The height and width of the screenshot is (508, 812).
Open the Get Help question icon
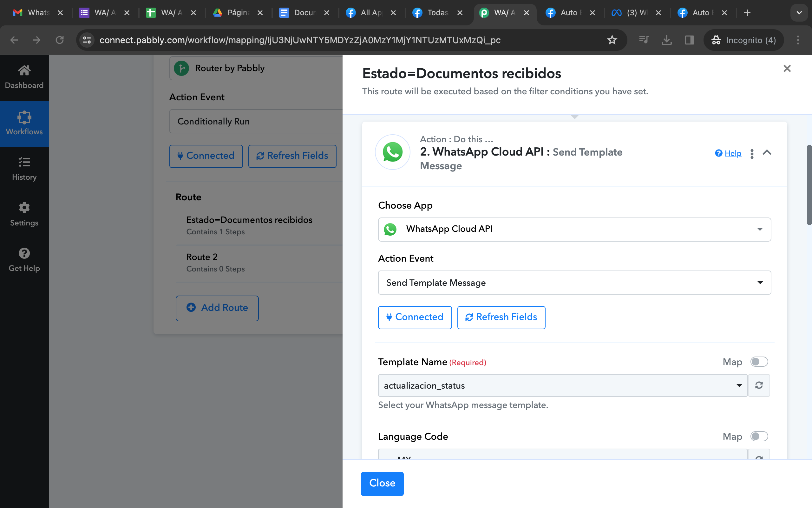tap(24, 253)
